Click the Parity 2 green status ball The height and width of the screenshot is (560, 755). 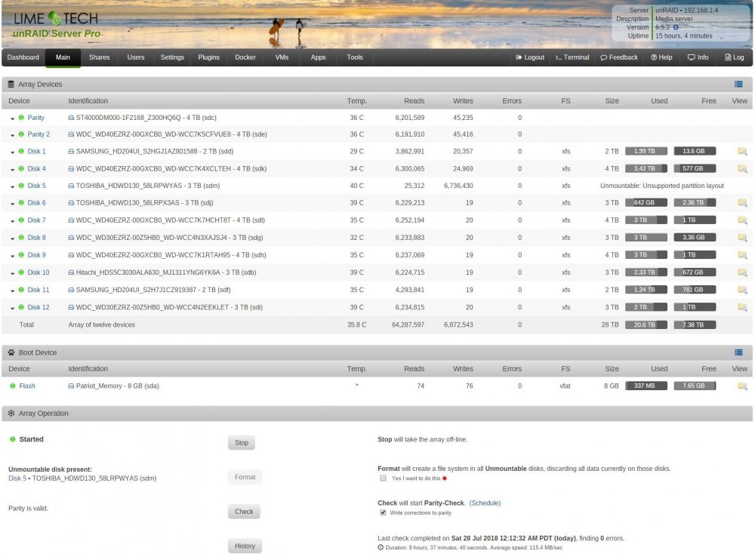[21, 134]
